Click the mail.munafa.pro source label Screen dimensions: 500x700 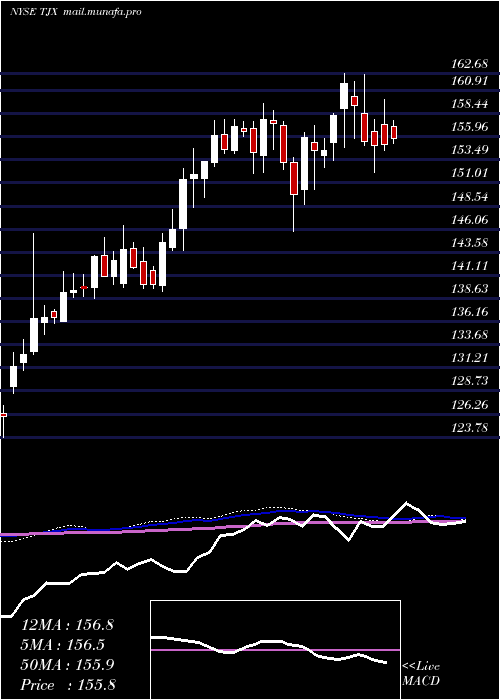pyautogui.click(x=100, y=12)
